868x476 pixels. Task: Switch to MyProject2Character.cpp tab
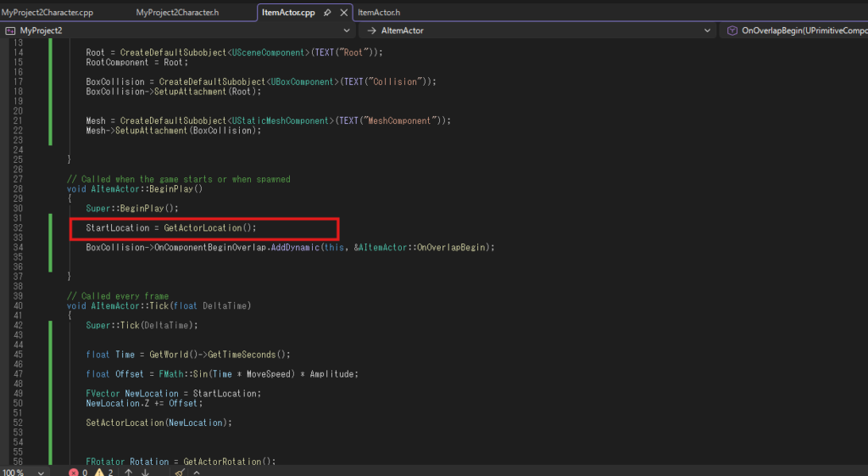[47, 13]
